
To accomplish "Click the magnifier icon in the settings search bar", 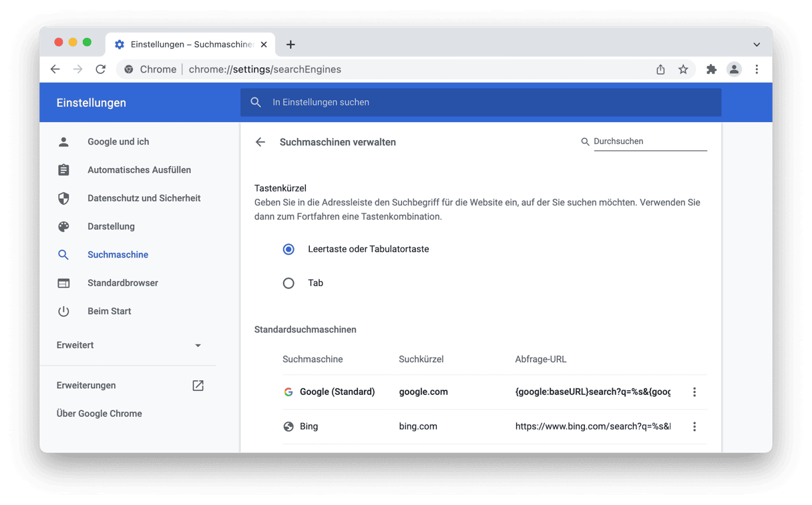I will pos(256,103).
